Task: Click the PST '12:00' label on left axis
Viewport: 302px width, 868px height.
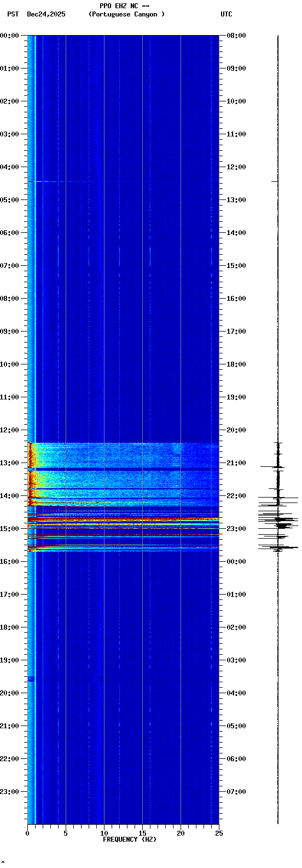Action: click(x=9, y=430)
